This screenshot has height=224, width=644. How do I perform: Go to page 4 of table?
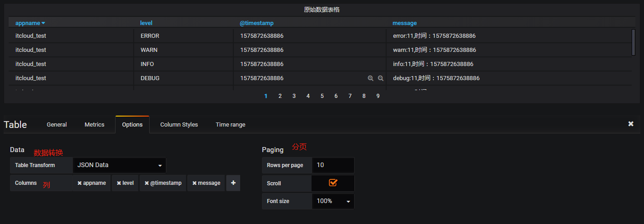tap(308, 96)
